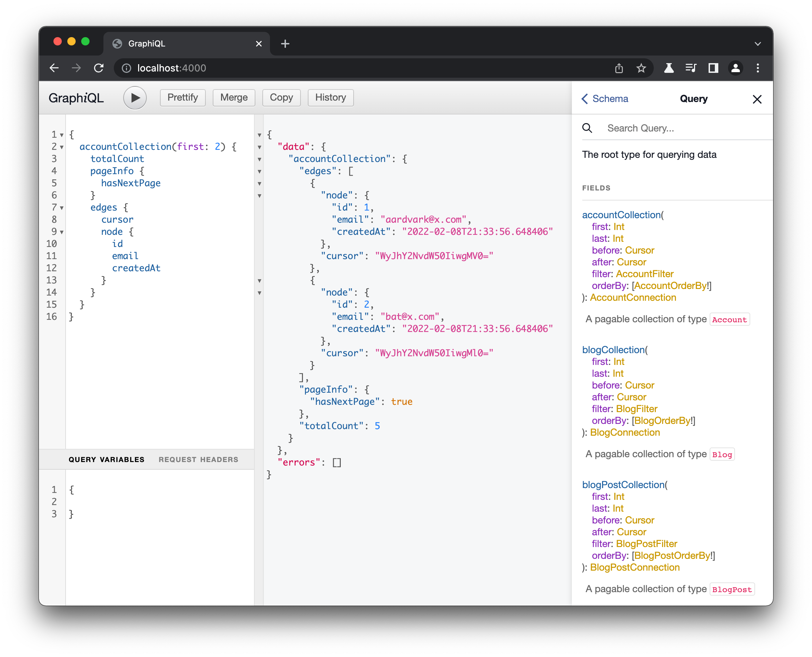Image resolution: width=812 pixels, height=657 pixels.
Task: Select the History toolbar button
Action: 330,97
